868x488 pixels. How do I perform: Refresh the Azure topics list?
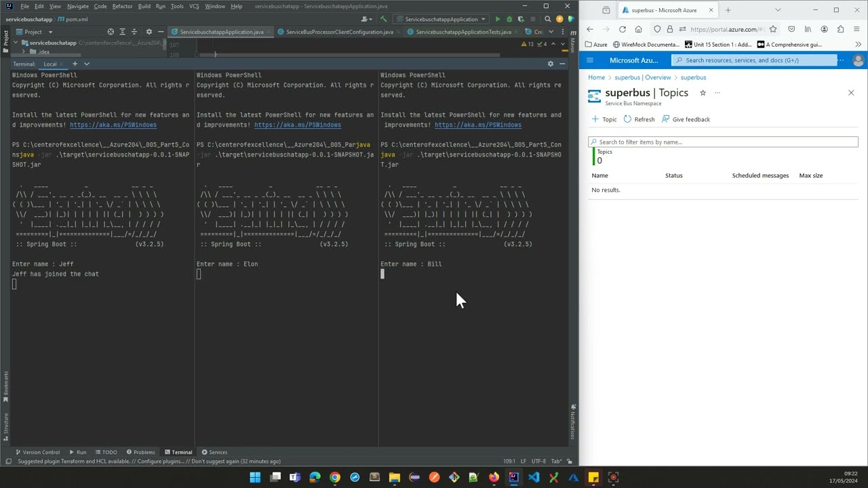coord(639,119)
